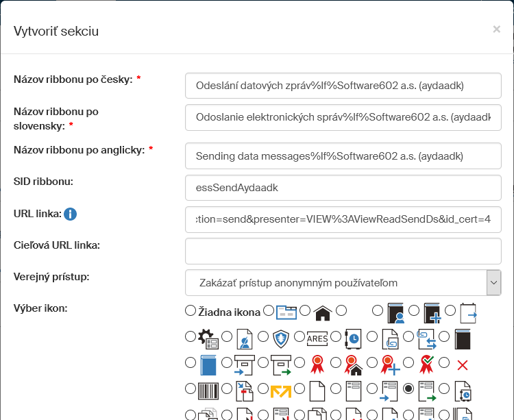Click the red ribbon badge with house icon

[x=353, y=365]
